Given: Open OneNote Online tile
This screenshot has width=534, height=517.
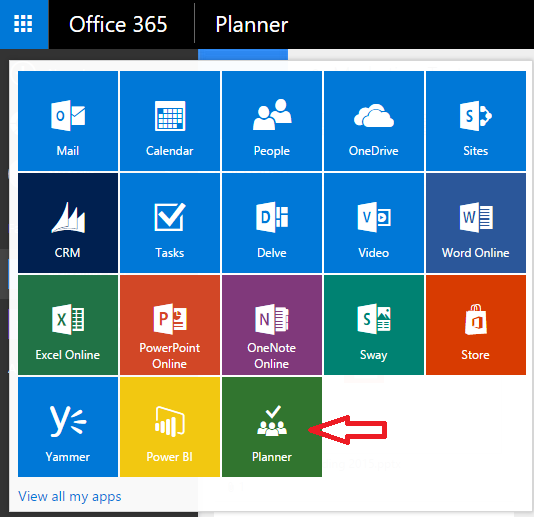Looking at the screenshot, I should [272, 325].
